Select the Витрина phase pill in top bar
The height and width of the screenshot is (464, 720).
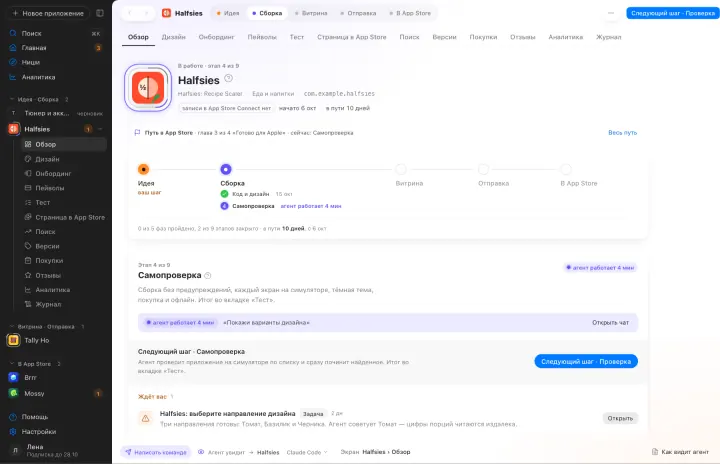tap(311, 13)
